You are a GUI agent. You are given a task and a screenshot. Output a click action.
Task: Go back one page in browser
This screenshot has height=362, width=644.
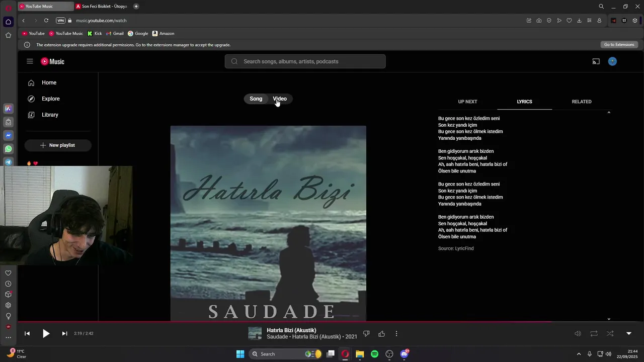(x=23, y=21)
